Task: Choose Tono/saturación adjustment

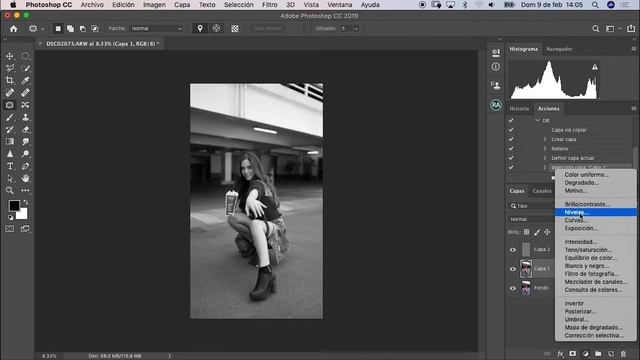Action: point(596,250)
